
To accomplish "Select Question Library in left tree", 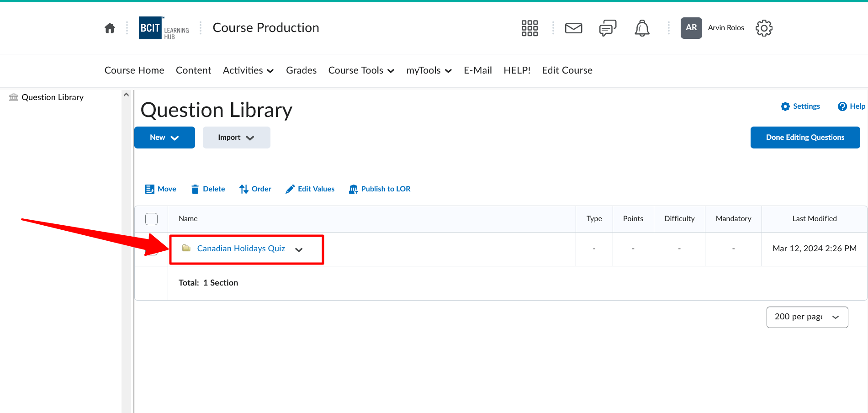I will coord(53,97).
